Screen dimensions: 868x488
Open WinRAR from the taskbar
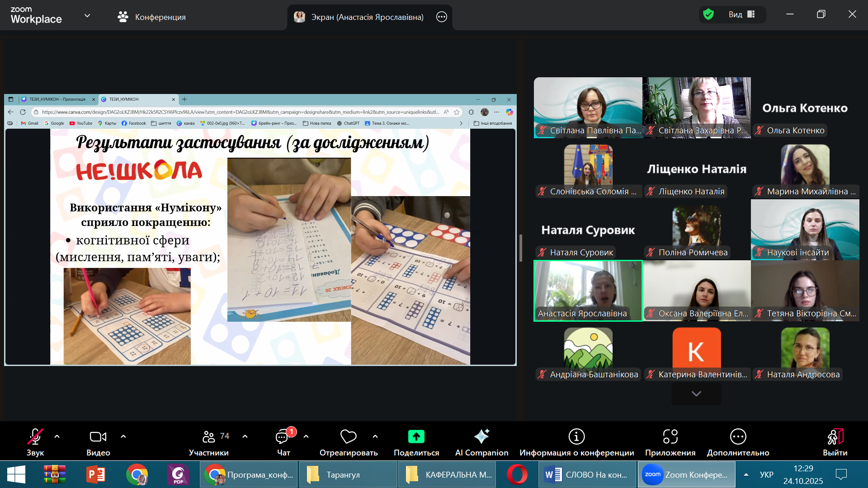click(55, 474)
